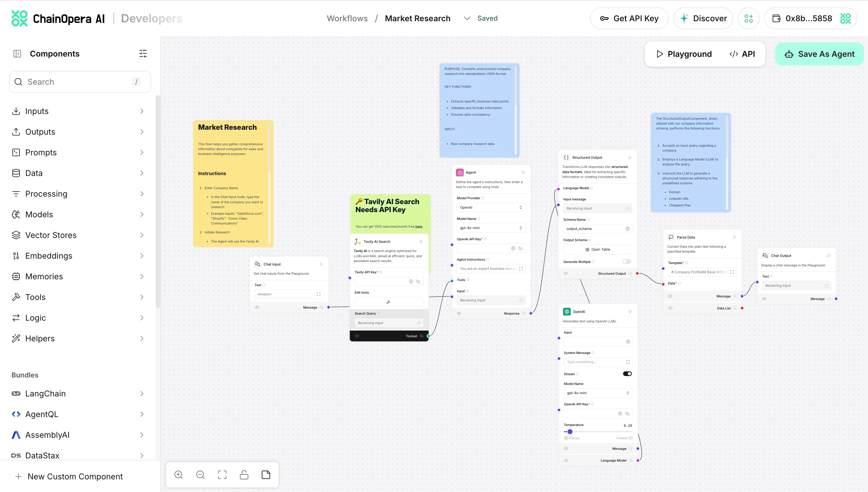The image size is (868, 492).
Task: Run the Agent node play icon
Action: tap(523, 172)
